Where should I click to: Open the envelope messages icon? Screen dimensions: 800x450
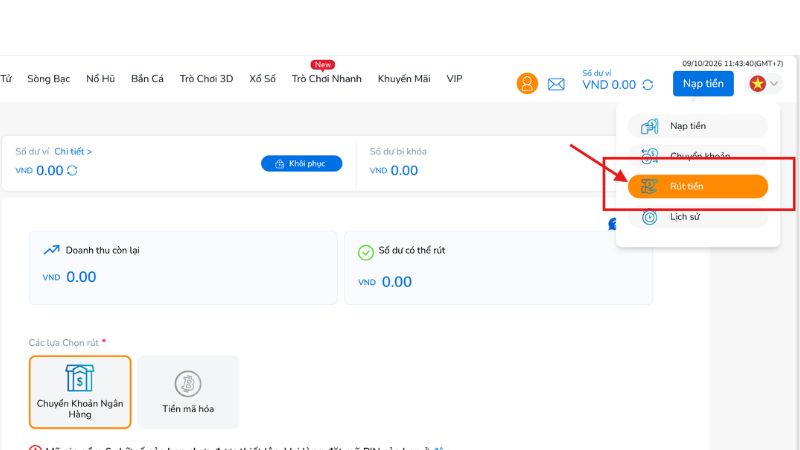(x=556, y=84)
